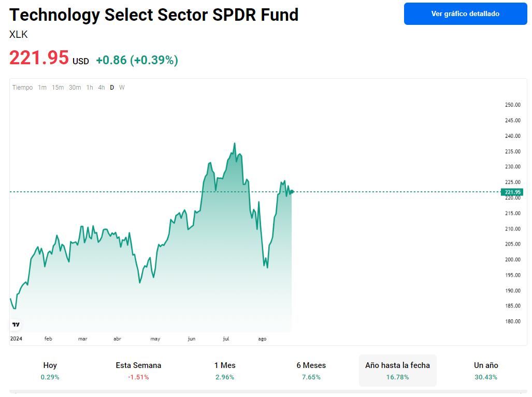Select the 1m time interval

click(42, 88)
